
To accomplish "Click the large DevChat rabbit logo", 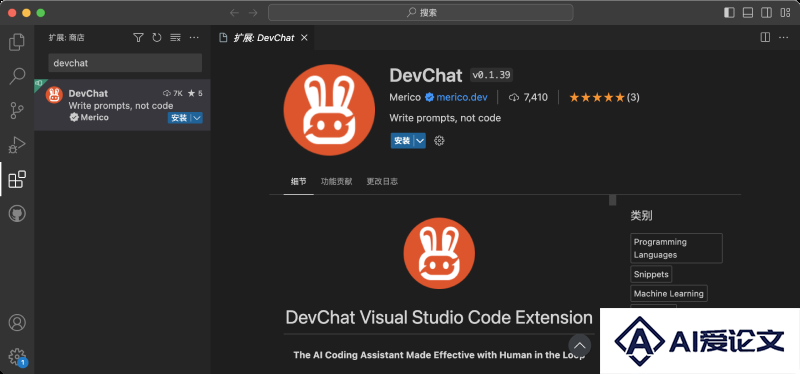I will click(x=329, y=109).
